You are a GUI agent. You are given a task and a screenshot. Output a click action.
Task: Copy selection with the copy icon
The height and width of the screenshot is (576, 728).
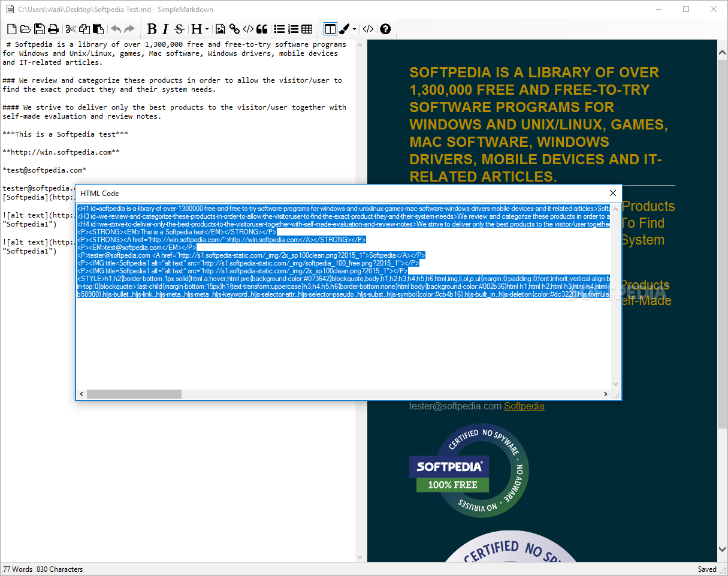(x=84, y=29)
